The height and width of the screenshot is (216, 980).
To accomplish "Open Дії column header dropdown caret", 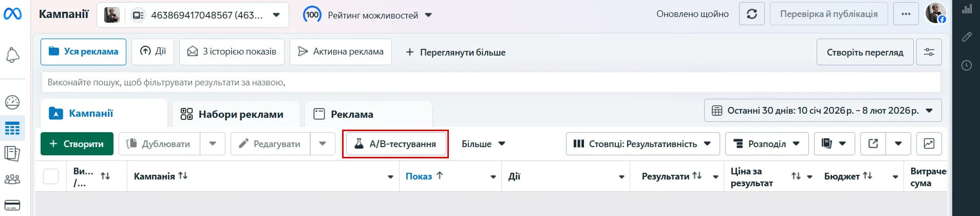I will [x=621, y=177].
